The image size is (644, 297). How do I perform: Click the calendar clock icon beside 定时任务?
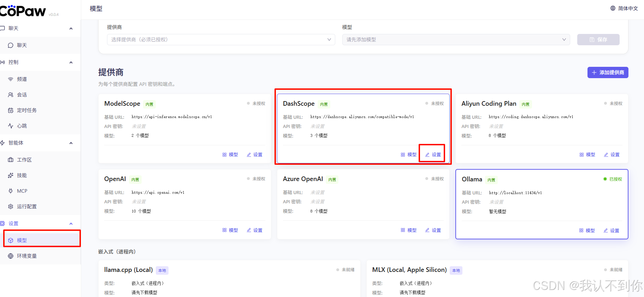(11, 110)
